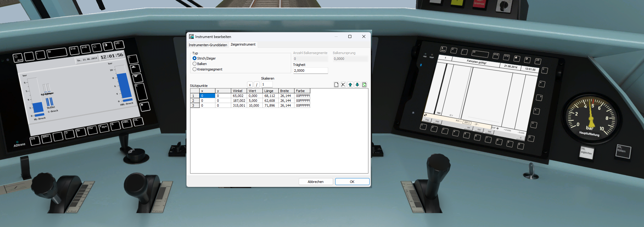Image resolution: width=644 pixels, height=227 pixels.
Task: Click the Winkel cell showing 65,002
Action: pyautogui.click(x=239, y=96)
